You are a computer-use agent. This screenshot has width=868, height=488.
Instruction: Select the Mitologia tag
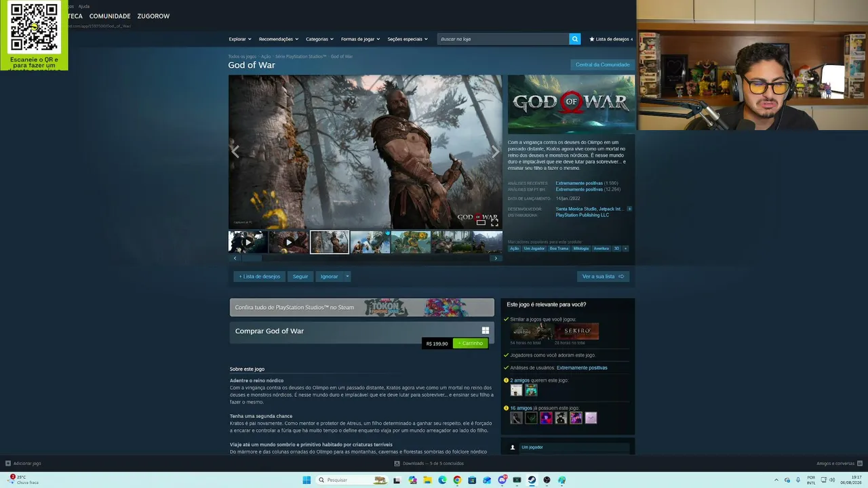[581, 249]
